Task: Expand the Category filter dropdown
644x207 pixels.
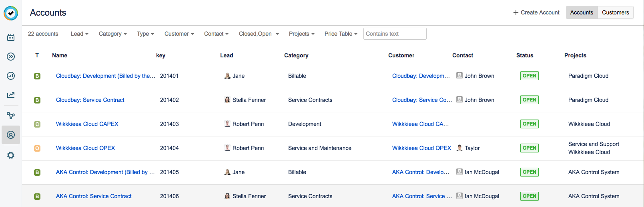Action: click(x=113, y=34)
